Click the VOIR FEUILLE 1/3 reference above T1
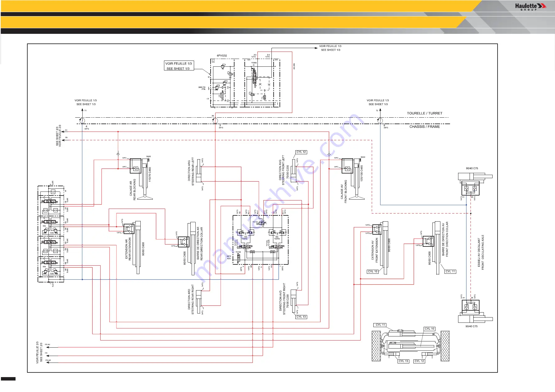 tap(86, 101)
